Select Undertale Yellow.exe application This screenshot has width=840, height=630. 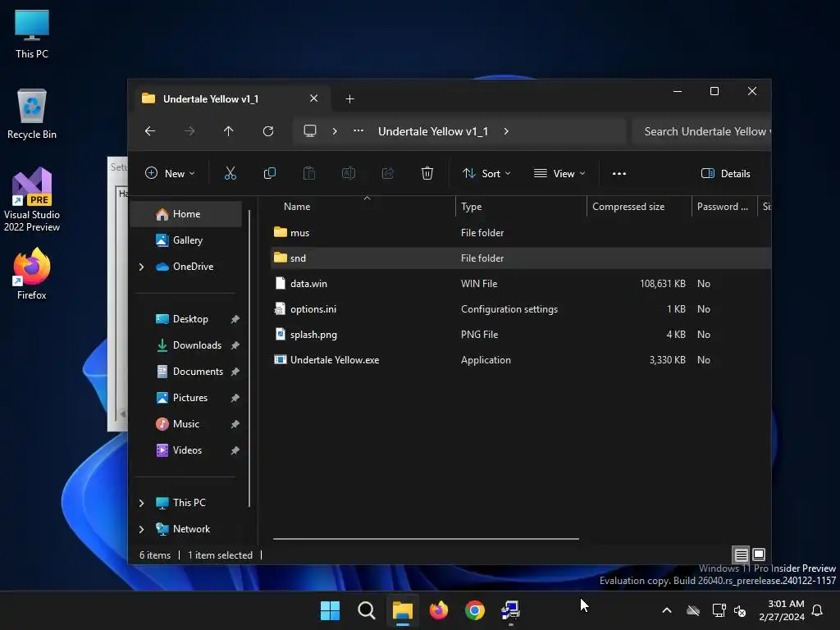coord(522,360)
